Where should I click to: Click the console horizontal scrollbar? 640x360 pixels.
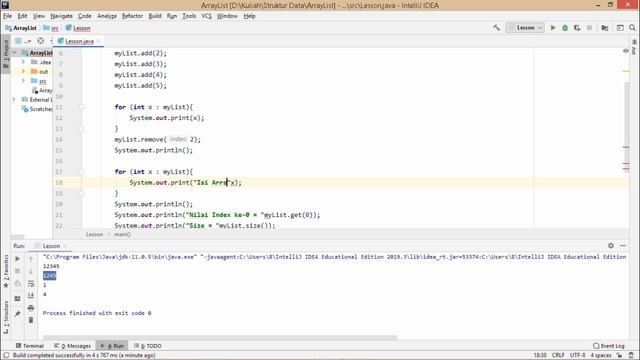[220, 338]
